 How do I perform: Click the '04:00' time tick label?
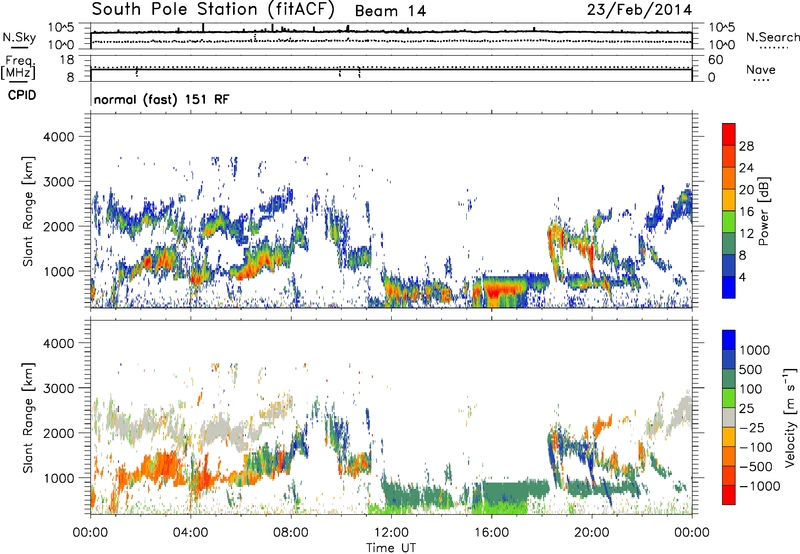coord(190,533)
